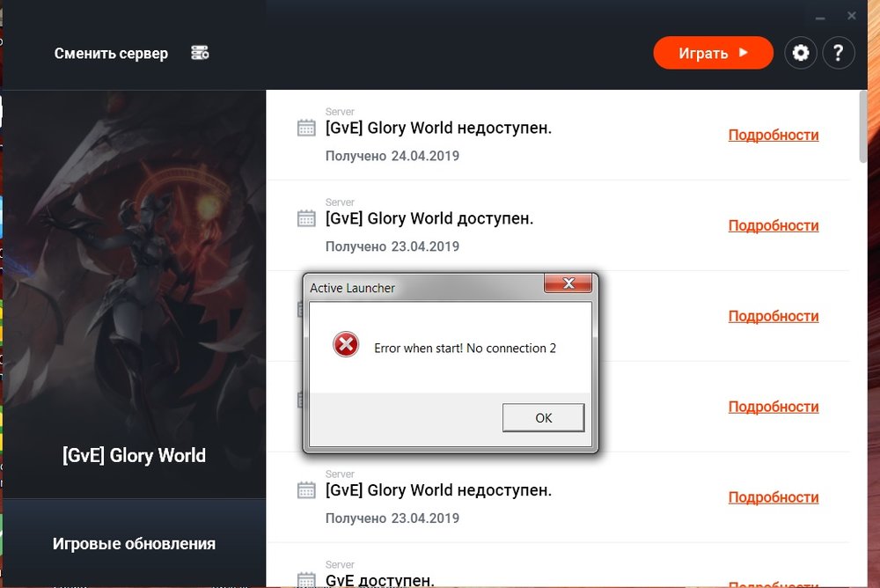Minimize the launcher window
The image size is (880, 588).
coord(818,16)
